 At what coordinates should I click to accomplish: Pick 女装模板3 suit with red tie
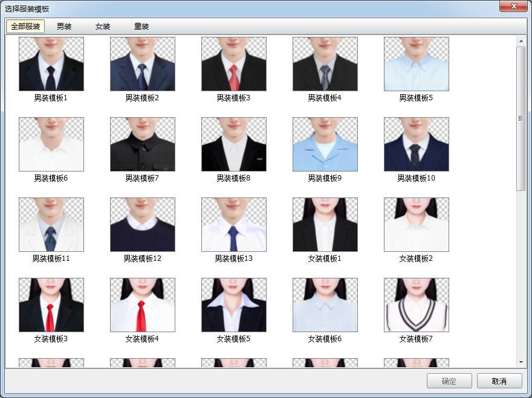[51, 305]
